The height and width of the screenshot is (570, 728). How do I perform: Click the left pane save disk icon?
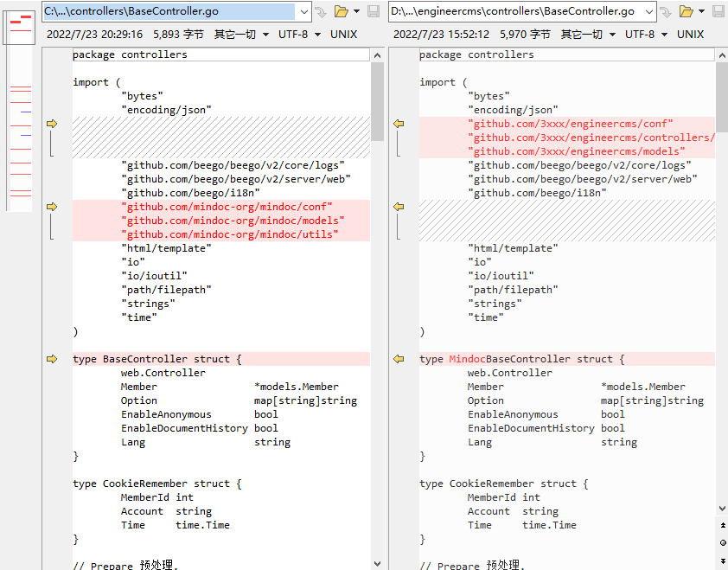pos(374,11)
